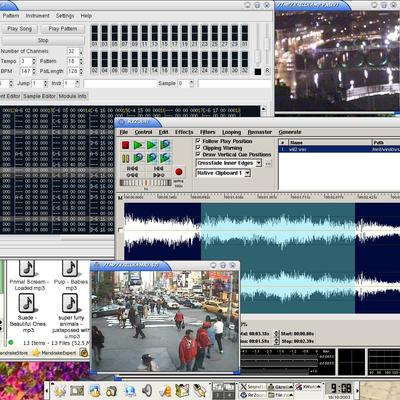Select the super furry animals mp3 file icon
The image size is (400, 400).
pos(70,303)
